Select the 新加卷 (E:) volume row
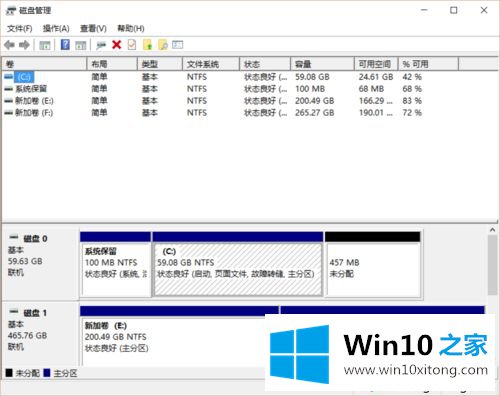 34,101
